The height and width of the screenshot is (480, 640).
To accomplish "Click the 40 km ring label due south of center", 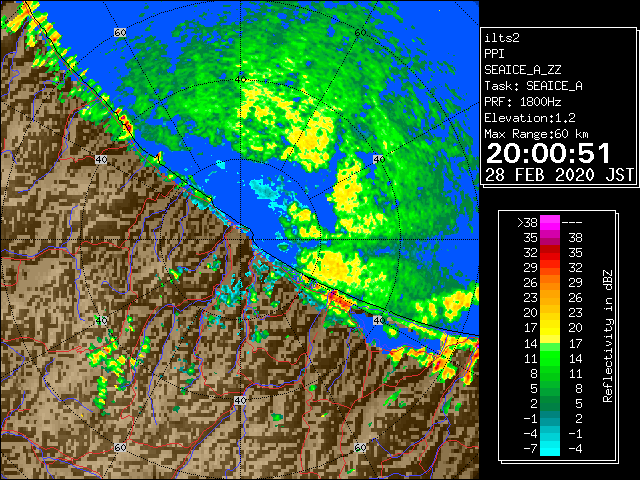I will pos(240,400).
